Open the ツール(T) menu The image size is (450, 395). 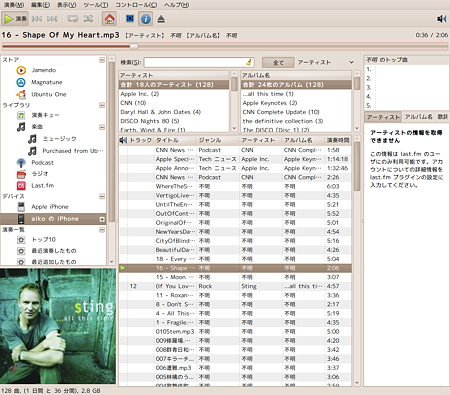(x=96, y=5)
